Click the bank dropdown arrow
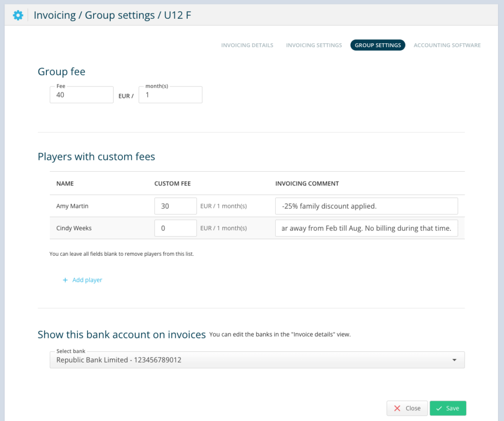 [454, 360]
